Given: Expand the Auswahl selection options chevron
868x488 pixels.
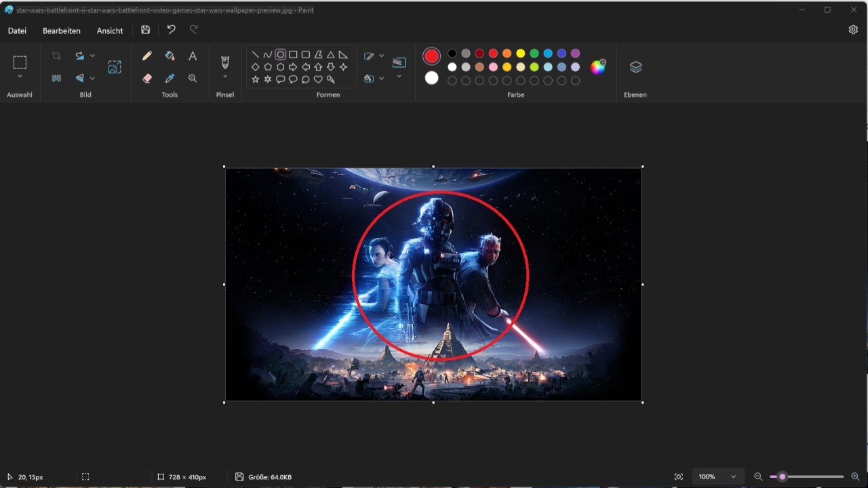Looking at the screenshot, I should coord(20,77).
